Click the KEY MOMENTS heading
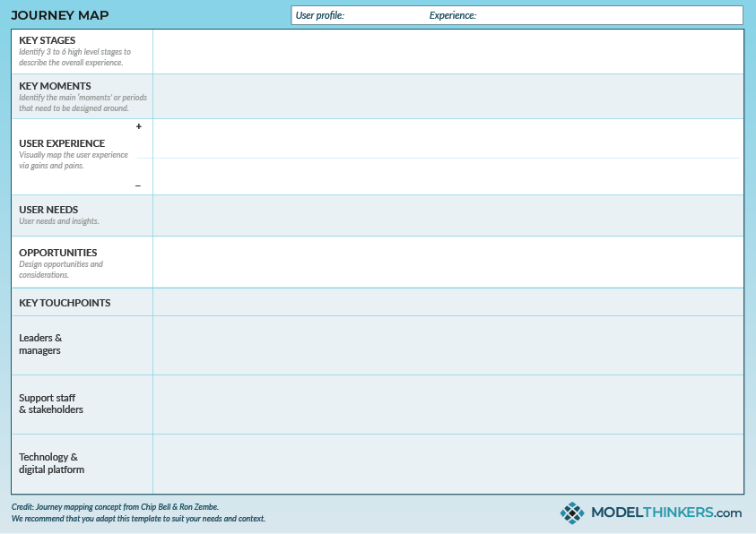 55,86
